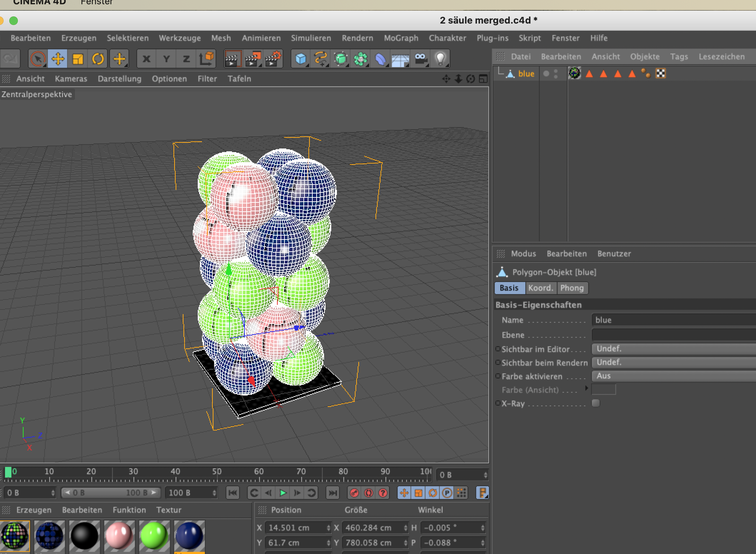756x554 pixels.
Task: Toggle the X-Ray checkbox
Action: 596,403
